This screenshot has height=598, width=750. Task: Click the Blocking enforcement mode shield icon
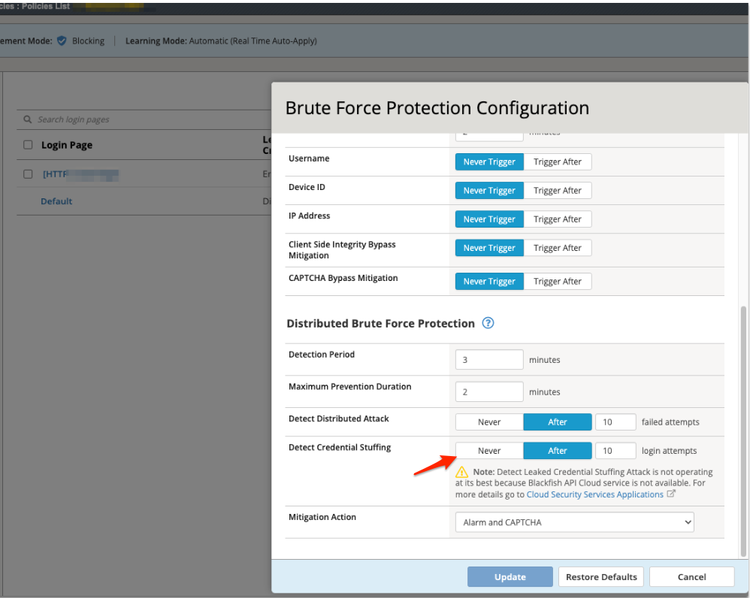pos(62,41)
